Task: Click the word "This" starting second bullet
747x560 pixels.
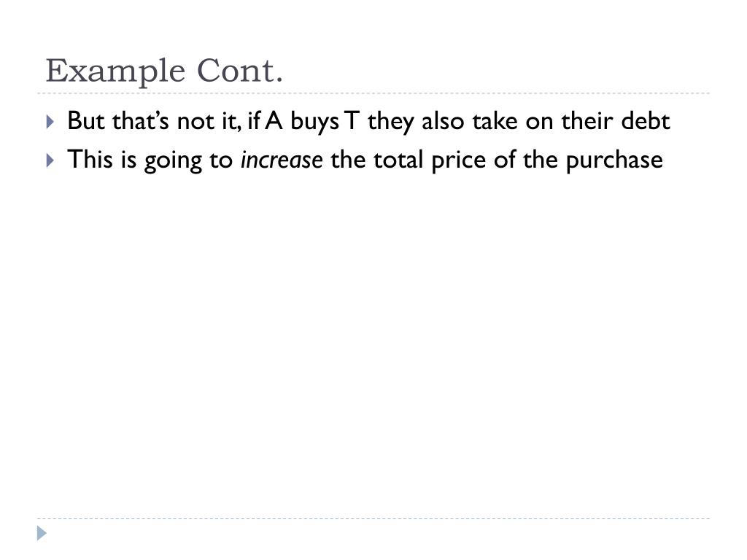Action: pyautogui.click(x=90, y=160)
